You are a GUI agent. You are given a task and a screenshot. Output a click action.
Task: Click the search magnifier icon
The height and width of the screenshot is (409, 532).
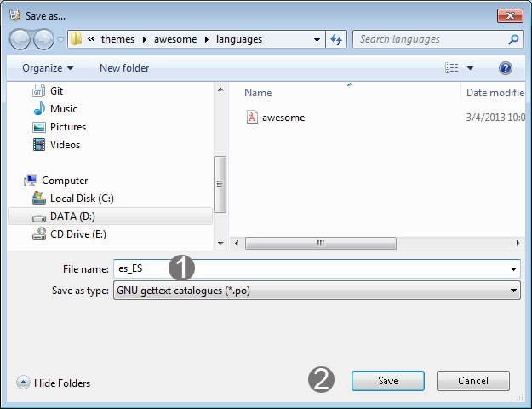click(513, 39)
